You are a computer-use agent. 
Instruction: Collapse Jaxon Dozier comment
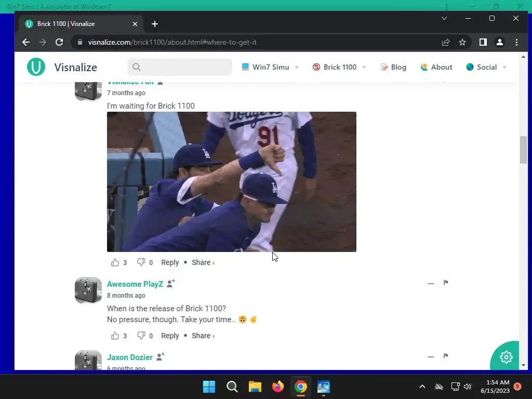[x=431, y=356]
